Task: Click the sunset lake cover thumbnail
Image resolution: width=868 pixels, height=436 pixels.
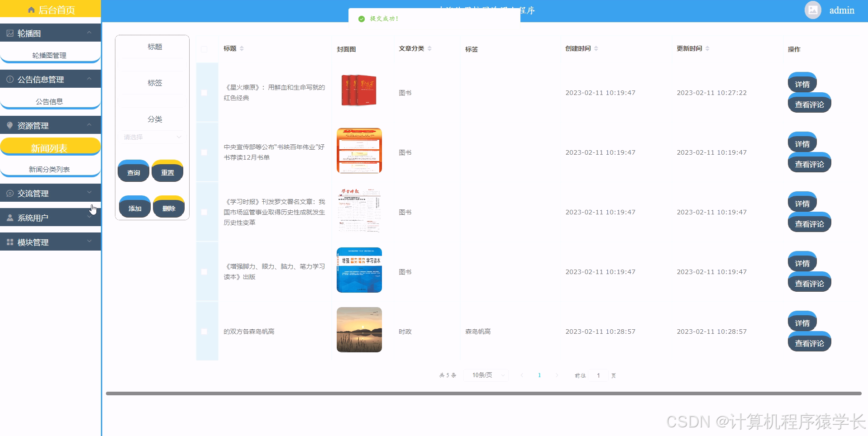Action: 359,330
